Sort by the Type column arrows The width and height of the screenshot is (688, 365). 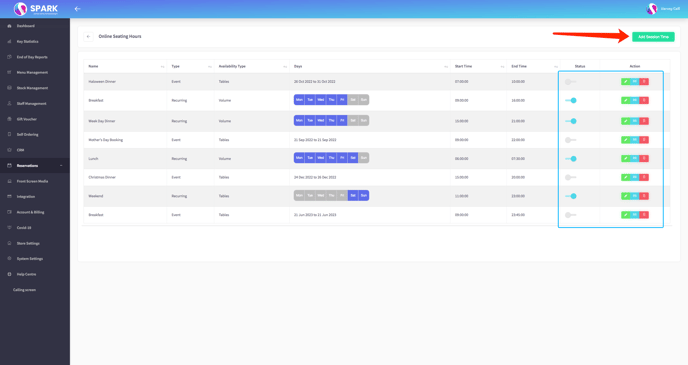click(210, 67)
